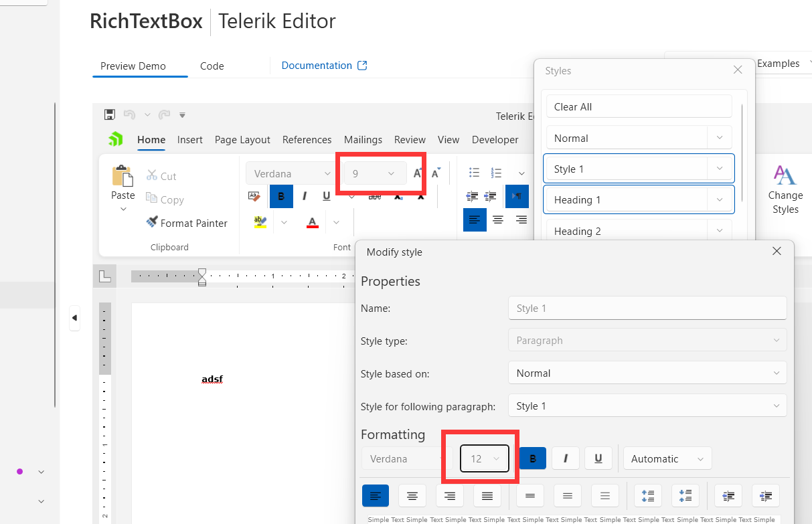This screenshot has width=812, height=524.
Task: Open the Documentation link
Action: click(324, 65)
